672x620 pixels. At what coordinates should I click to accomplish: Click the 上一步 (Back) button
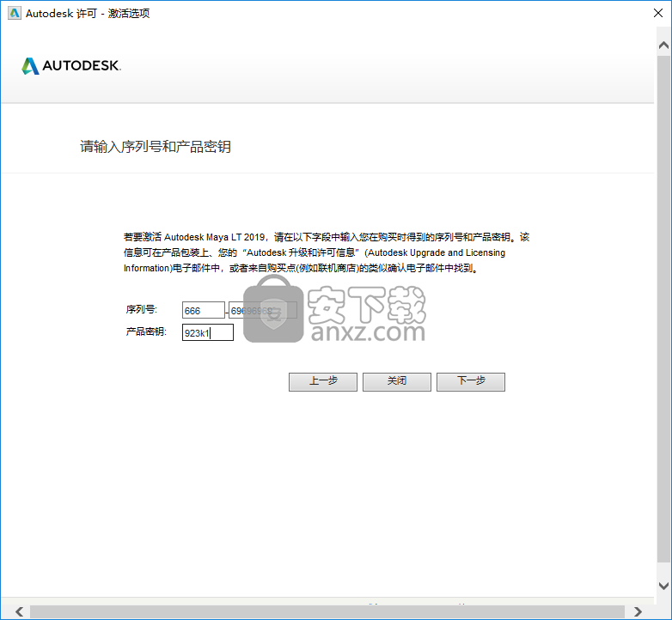tap(323, 381)
